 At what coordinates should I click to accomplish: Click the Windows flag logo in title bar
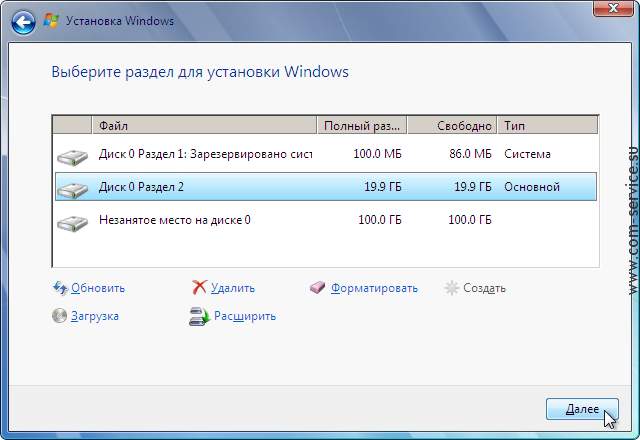coord(51,20)
